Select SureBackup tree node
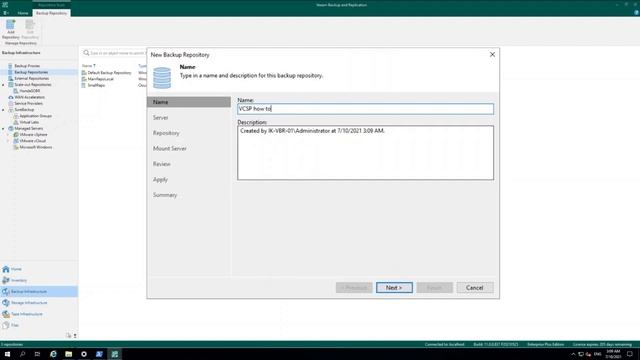This screenshot has height=360, width=640. pos(24,109)
